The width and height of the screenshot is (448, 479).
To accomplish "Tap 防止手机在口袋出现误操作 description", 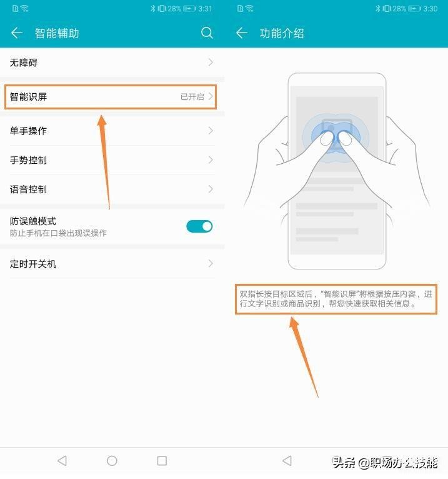I will coord(58,233).
